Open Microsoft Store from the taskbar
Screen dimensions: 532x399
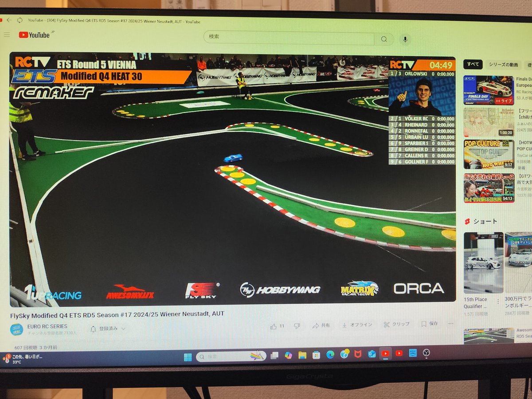316,355
